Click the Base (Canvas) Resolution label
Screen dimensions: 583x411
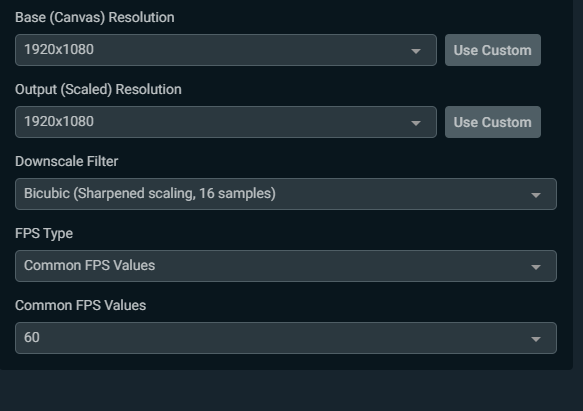[94, 17]
